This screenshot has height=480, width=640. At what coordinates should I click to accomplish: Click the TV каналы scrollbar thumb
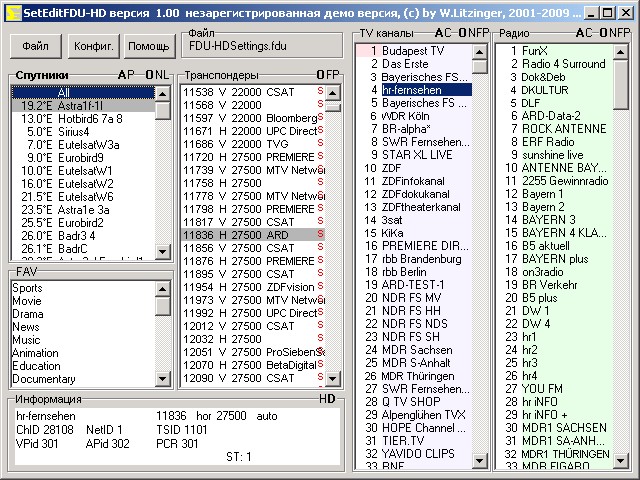point(480,66)
